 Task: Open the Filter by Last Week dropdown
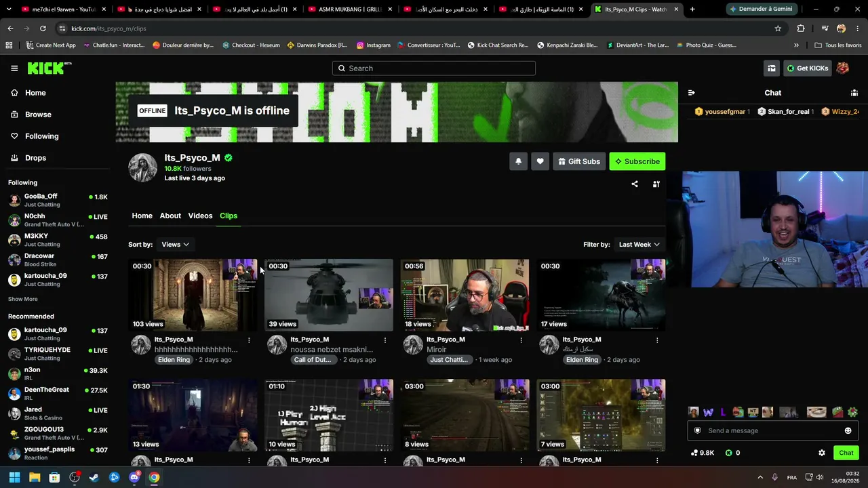coord(639,245)
